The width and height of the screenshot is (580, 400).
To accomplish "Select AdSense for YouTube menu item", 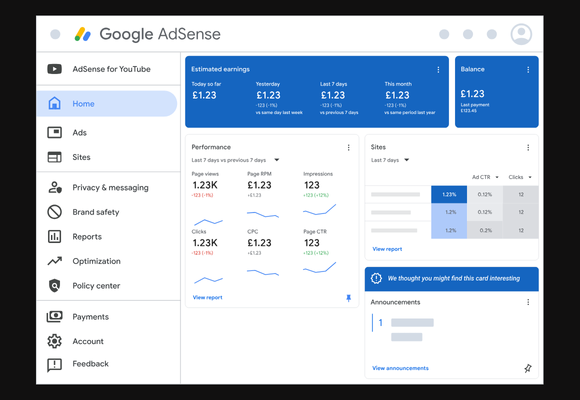I will click(108, 69).
